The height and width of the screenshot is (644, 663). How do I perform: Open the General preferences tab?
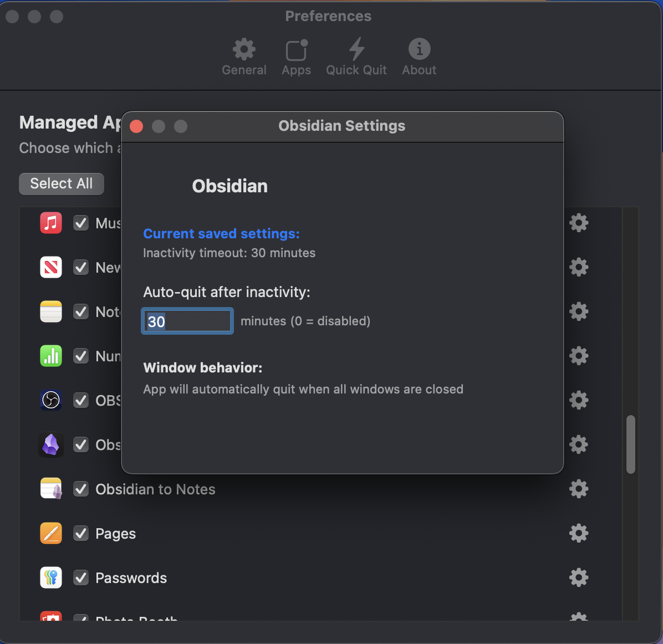pyautogui.click(x=244, y=57)
